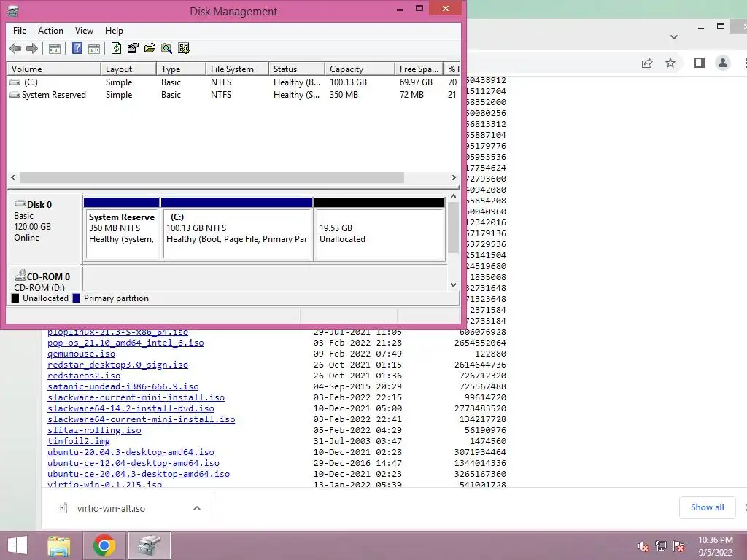The width and height of the screenshot is (747, 560).
Task: Bookmark the page with Chrome's star icon
Action: pos(670,63)
